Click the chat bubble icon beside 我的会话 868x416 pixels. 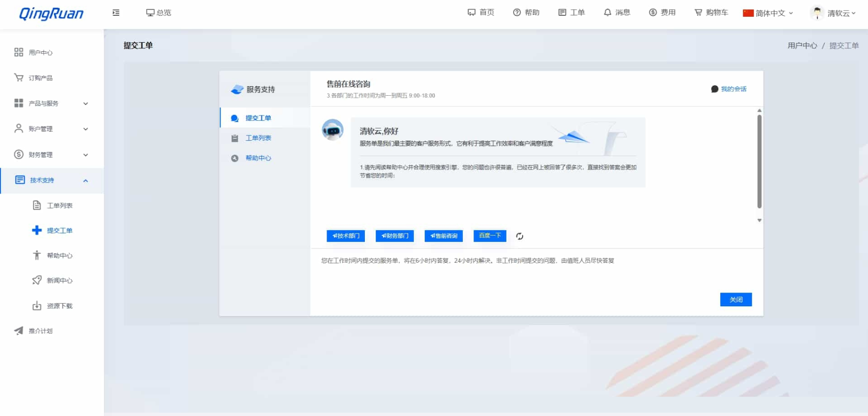714,89
